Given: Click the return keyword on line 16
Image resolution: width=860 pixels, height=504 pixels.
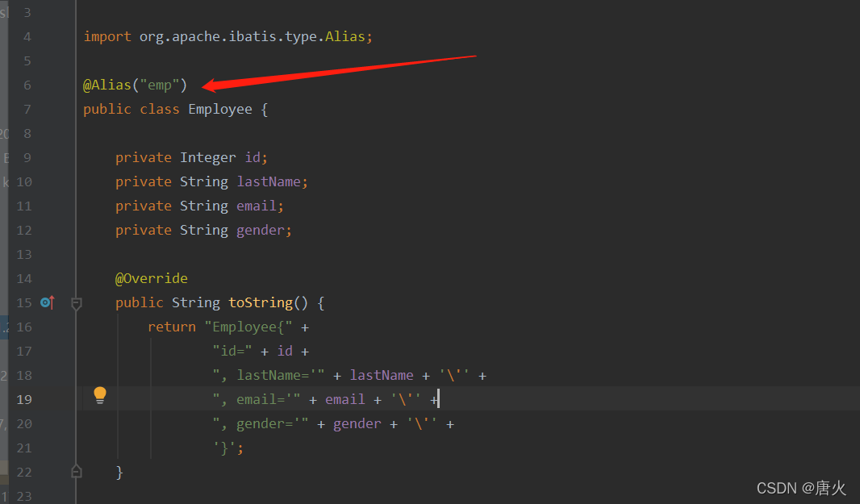Looking at the screenshot, I should click(x=172, y=327).
